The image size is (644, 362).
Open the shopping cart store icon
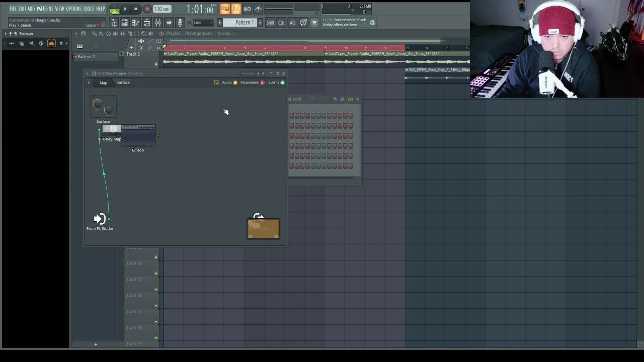(x=314, y=23)
